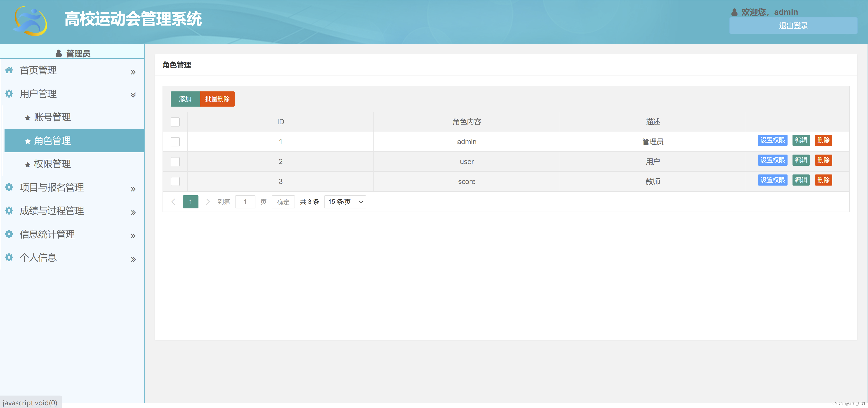Click the sports system logo in header
Viewport: 868px width, 408px height.
point(30,21)
